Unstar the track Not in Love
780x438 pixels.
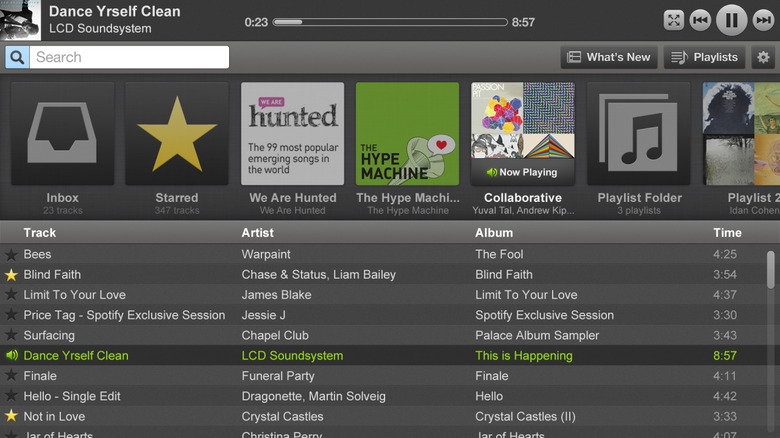pyautogui.click(x=11, y=416)
